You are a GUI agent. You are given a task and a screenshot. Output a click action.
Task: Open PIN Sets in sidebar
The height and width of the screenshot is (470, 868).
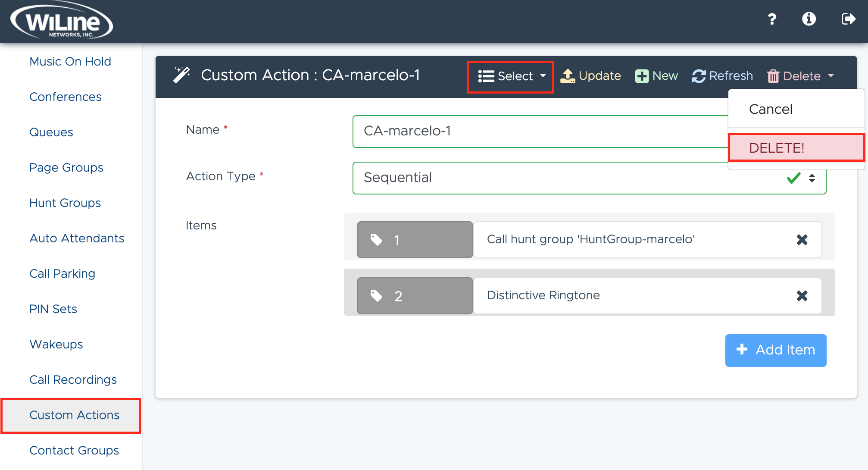point(53,309)
